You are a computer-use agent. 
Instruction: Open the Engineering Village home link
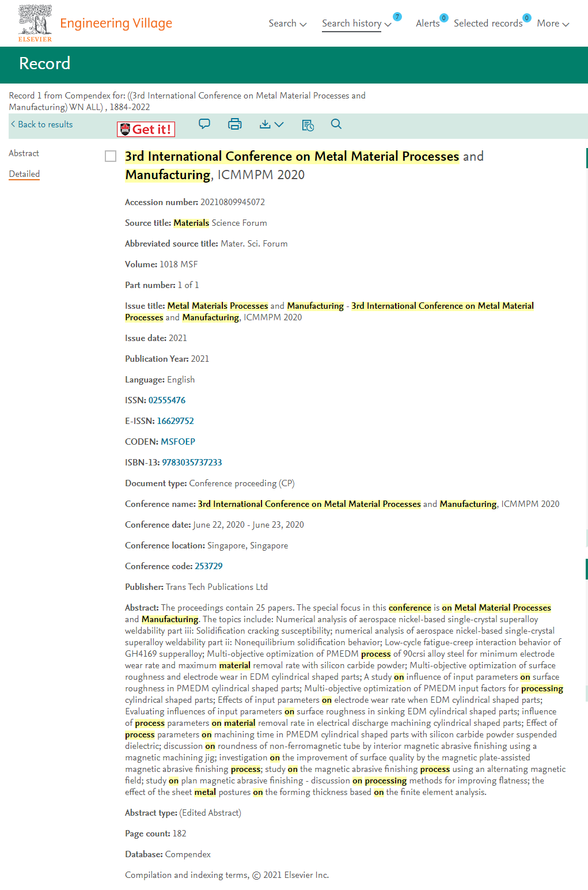tap(116, 23)
